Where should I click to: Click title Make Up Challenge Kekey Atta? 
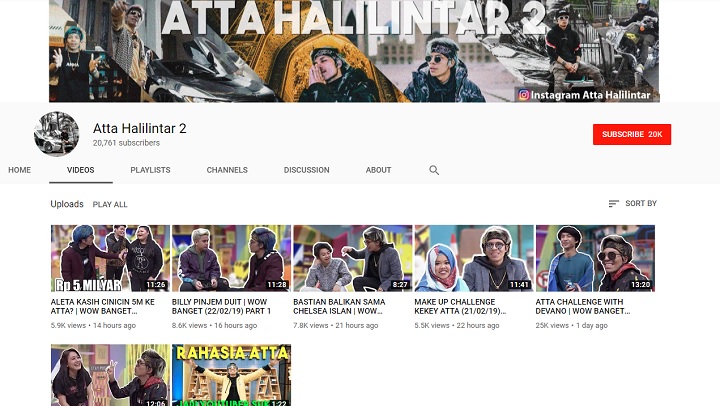(460, 306)
